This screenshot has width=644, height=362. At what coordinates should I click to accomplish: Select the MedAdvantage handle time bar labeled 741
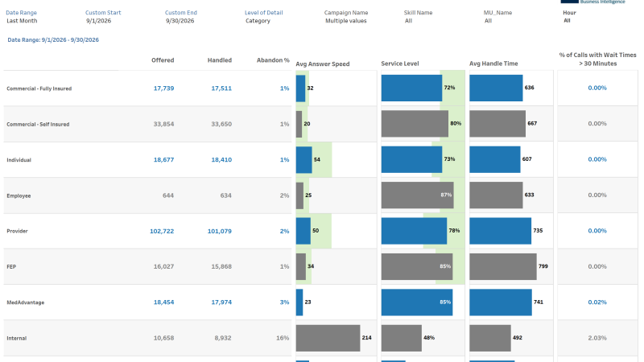point(501,302)
